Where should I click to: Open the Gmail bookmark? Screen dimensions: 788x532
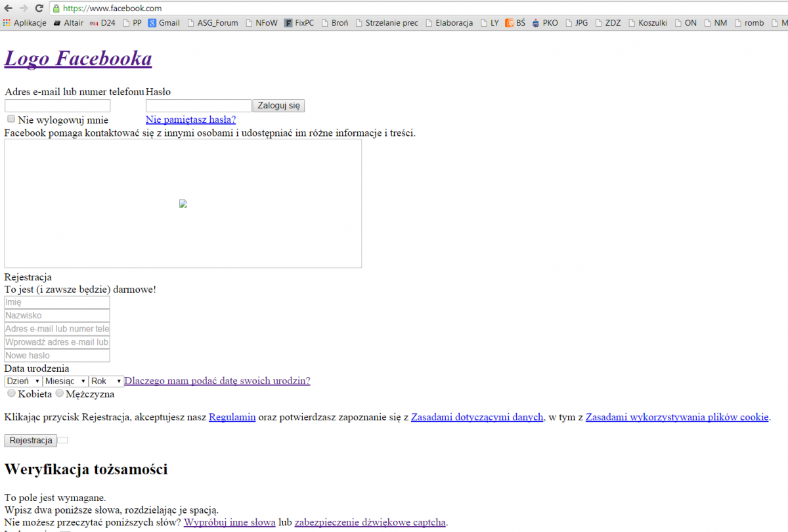click(x=164, y=23)
